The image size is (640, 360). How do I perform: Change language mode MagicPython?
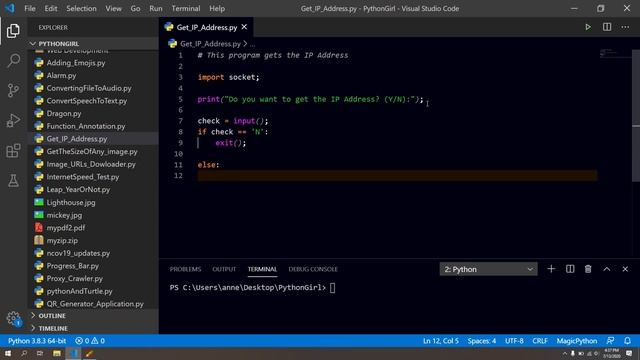[577, 340]
